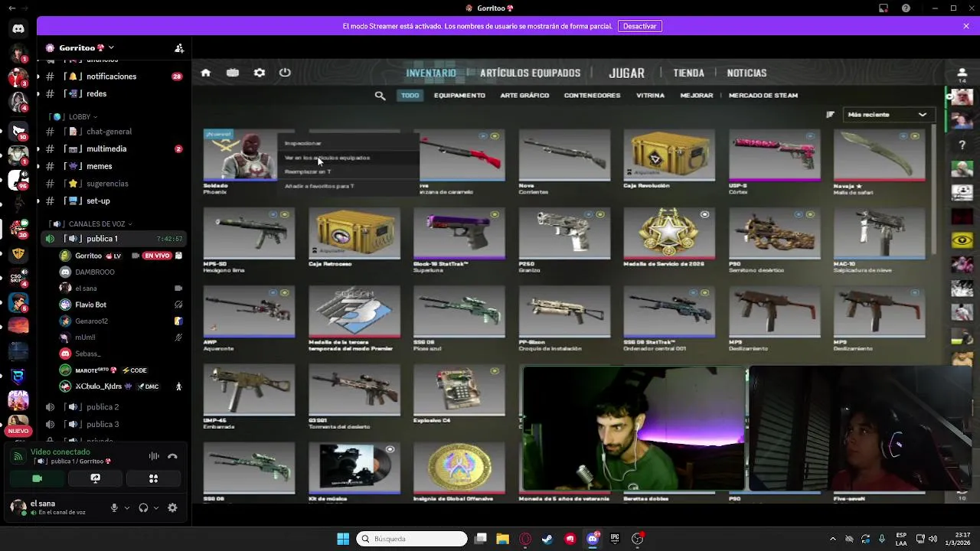Viewport: 980px width, 551px height.
Task: Open Discord direct messages home icon
Action: [18, 29]
